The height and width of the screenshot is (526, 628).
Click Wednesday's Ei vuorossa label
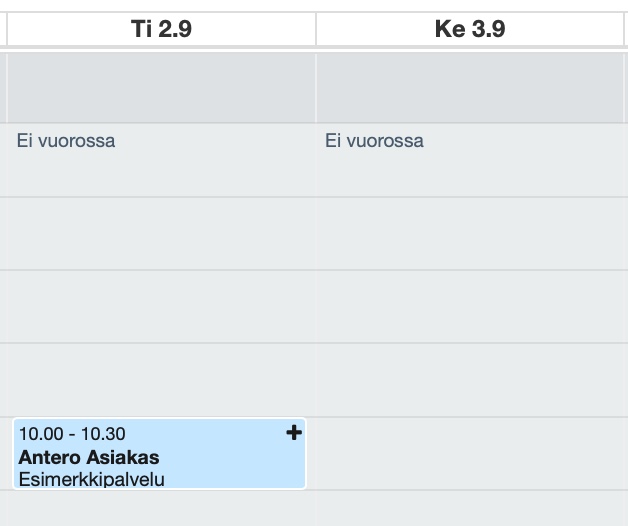point(374,141)
